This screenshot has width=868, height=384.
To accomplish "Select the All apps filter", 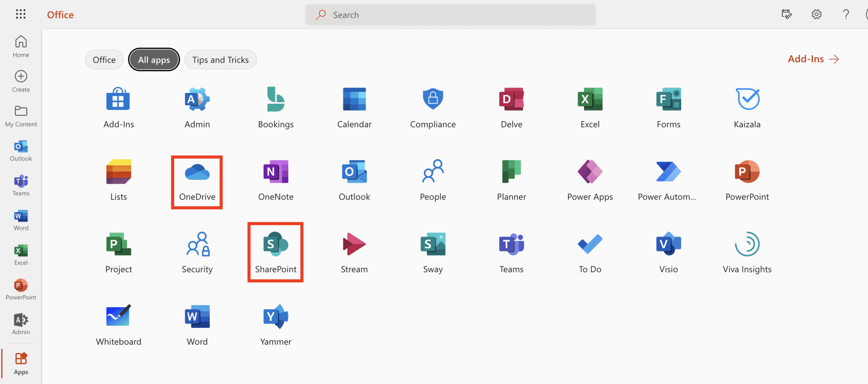I will tap(153, 59).
